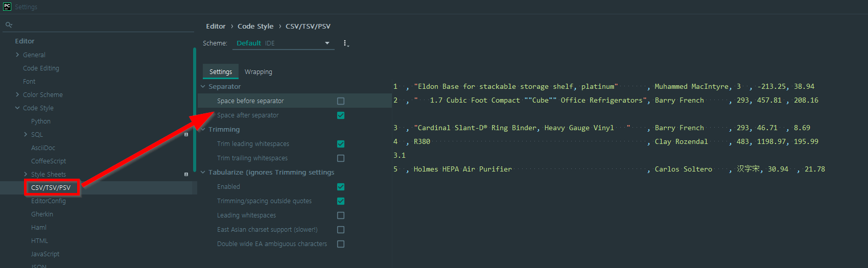868x268 pixels.
Task: Click "Muhammed MacIntyre" in preview
Action: point(692,86)
